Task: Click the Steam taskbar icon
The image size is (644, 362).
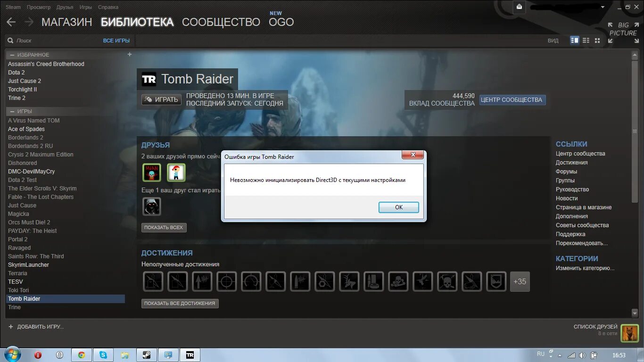Action: (x=147, y=355)
